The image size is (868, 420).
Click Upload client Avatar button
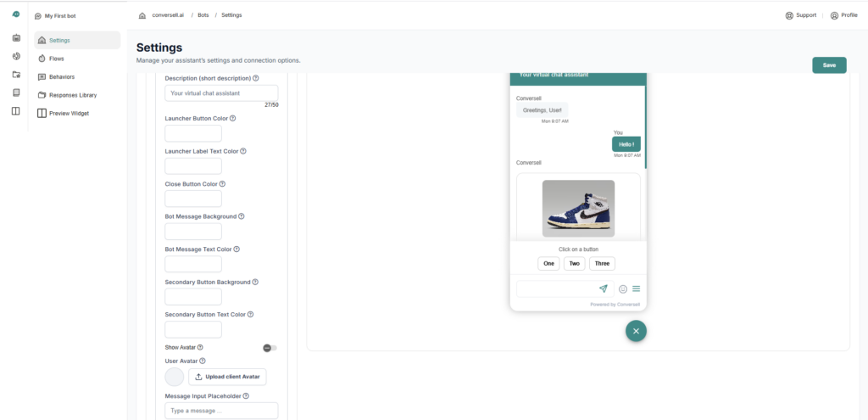pos(227,377)
